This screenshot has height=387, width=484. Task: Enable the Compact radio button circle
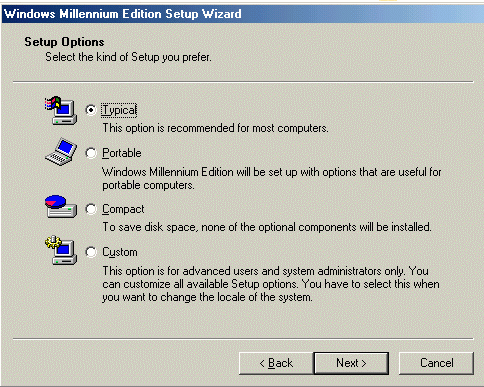click(x=91, y=209)
